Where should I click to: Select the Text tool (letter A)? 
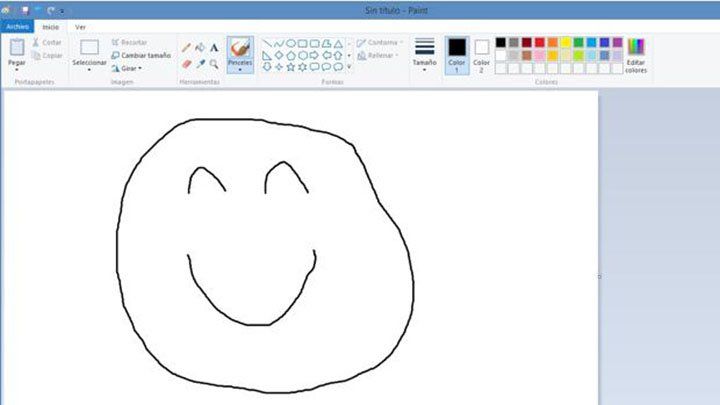coord(214,47)
